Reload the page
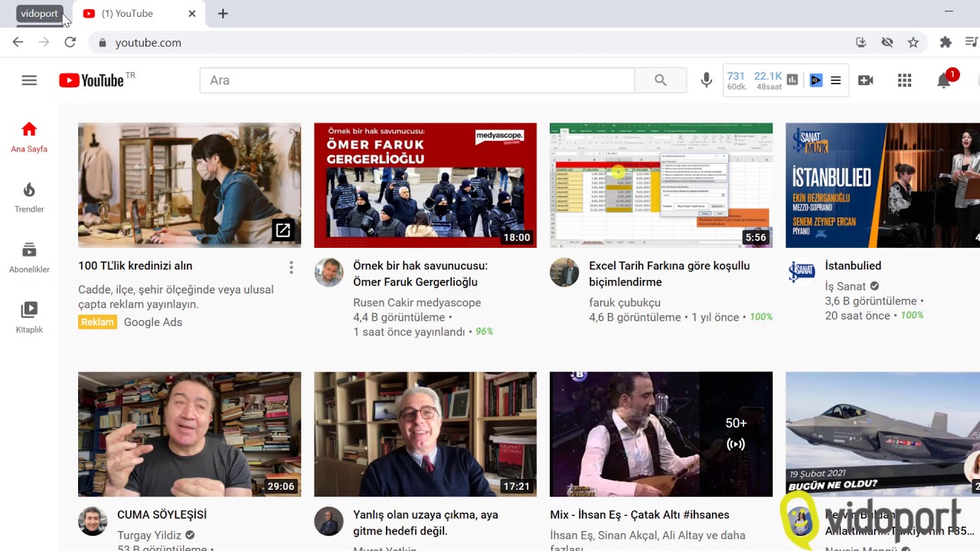 70,42
